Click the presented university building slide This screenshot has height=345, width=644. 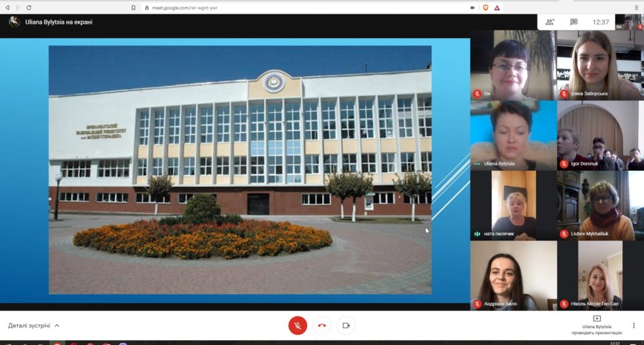click(240, 169)
